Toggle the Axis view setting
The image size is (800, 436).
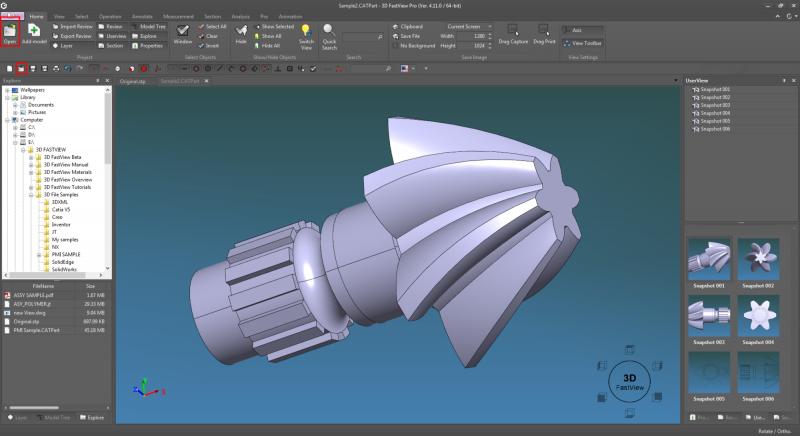point(582,30)
